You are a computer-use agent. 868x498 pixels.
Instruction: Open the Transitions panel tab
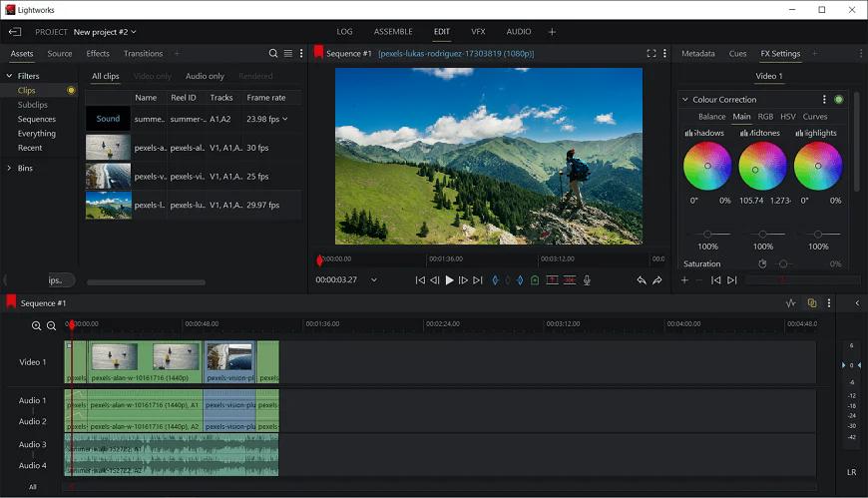tap(144, 53)
